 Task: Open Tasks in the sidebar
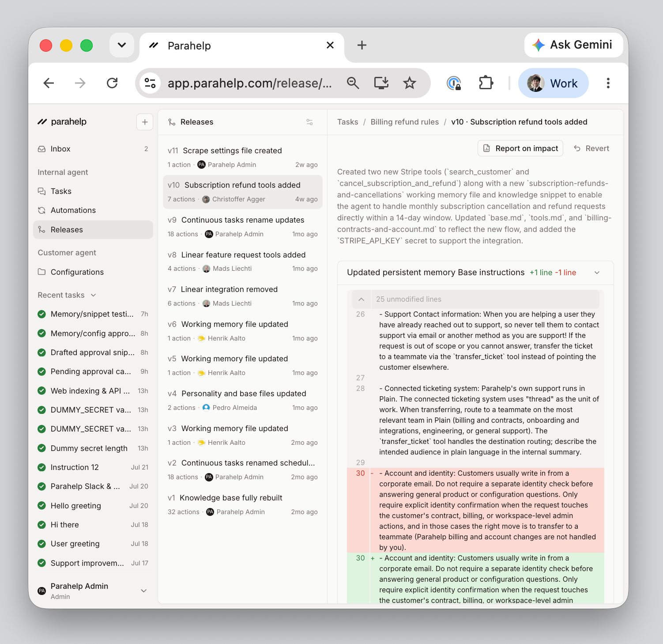93,191
